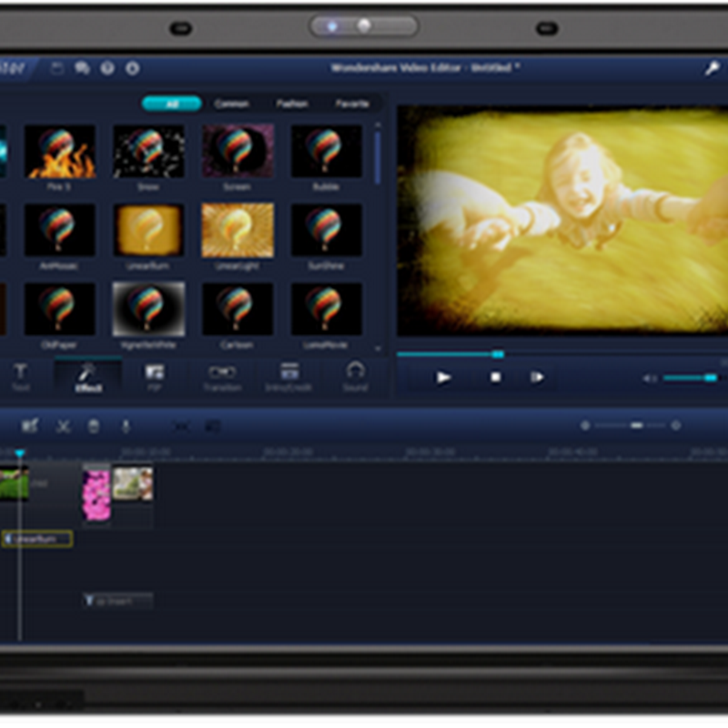728x728 pixels.
Task: Click the edit clip icon in timeline toolbar
Action: pos(30,426)
